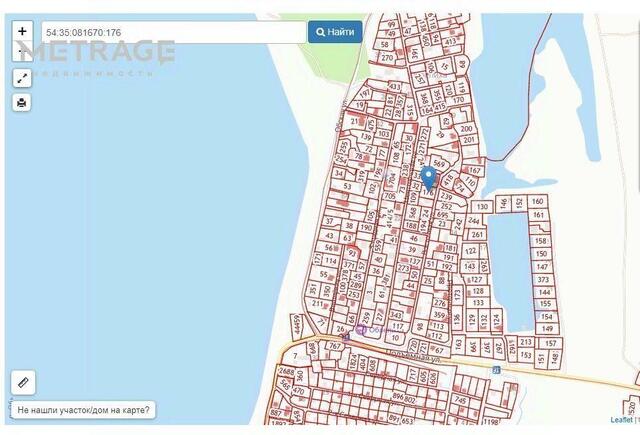Zoom out with the minus button
Viewport: 640px width, 435px height.
[22, 51]
